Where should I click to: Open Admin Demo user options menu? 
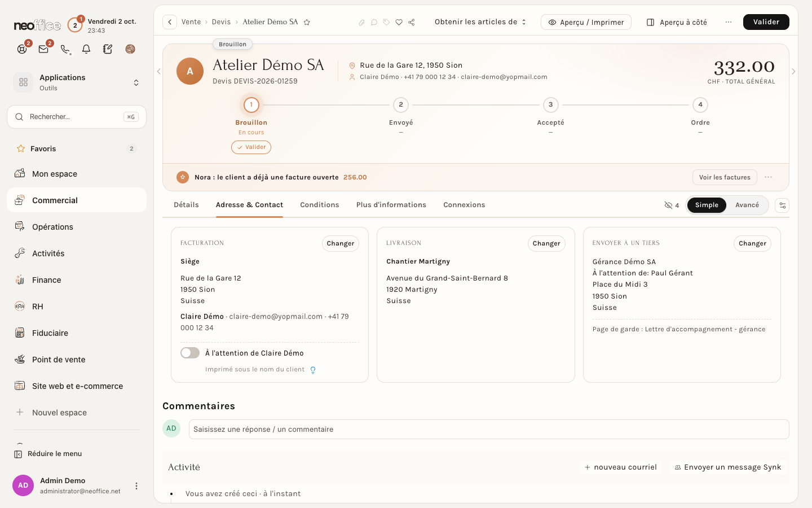point(136,486)
